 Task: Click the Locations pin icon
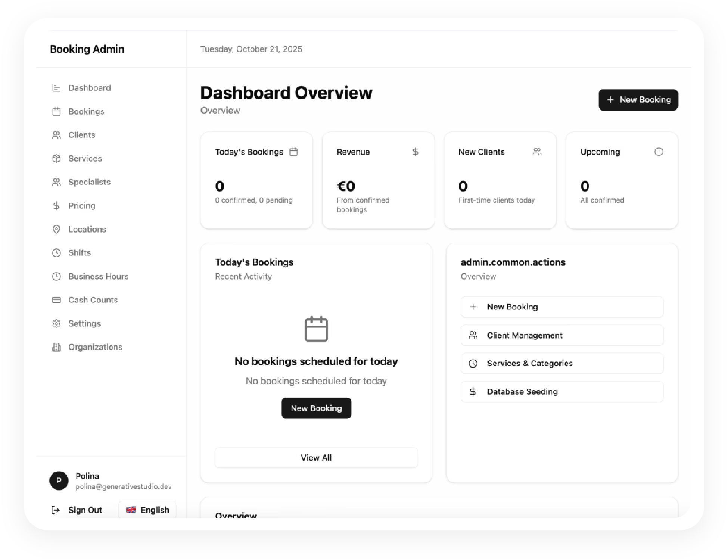click(57, 229)
